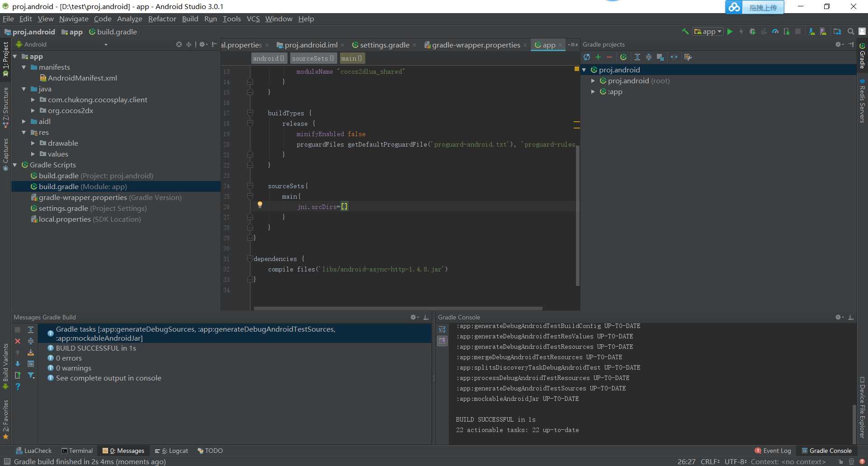This screenshot has width=868, height=466.
Task: Switch to the gradle-wrapper.properties tab
Action: point(475,45)
